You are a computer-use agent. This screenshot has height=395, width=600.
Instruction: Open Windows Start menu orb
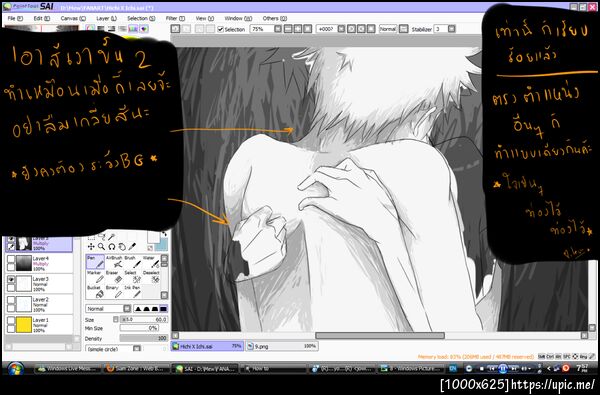click(15, 369)
